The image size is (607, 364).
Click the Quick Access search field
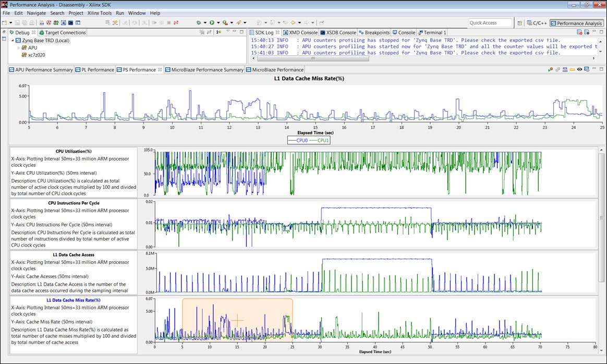pyautogui.click(x=490, y=23)
